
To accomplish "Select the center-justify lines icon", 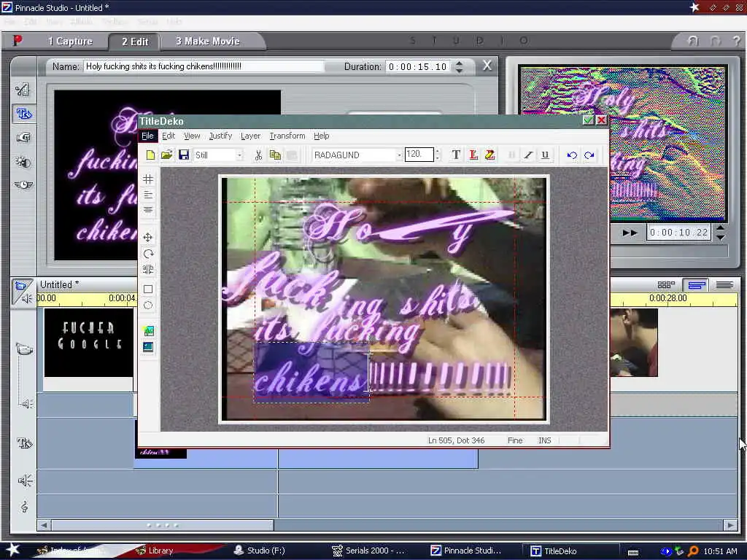I will coord(148,209).
